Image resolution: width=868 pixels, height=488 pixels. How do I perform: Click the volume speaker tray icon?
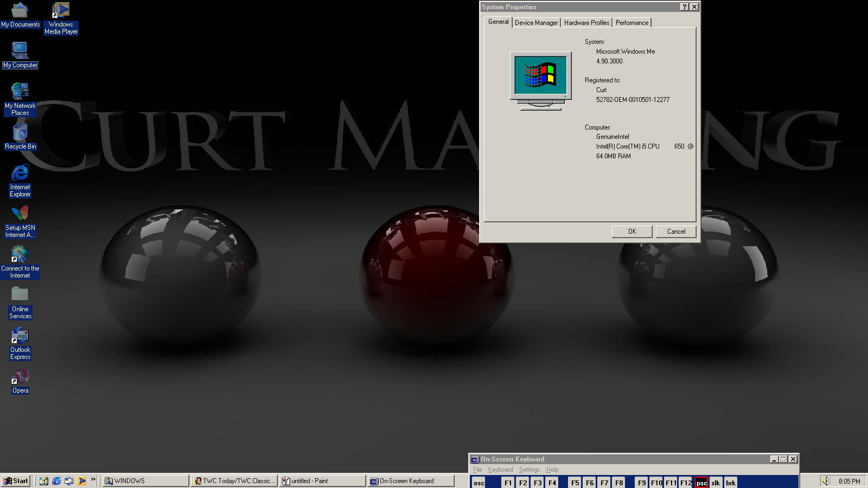(x=826, y=481)
